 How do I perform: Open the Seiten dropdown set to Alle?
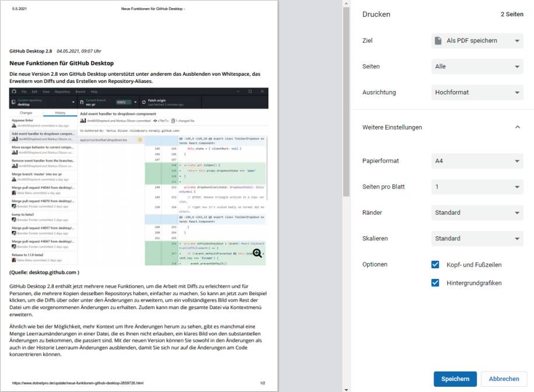[x=477, y=66]
